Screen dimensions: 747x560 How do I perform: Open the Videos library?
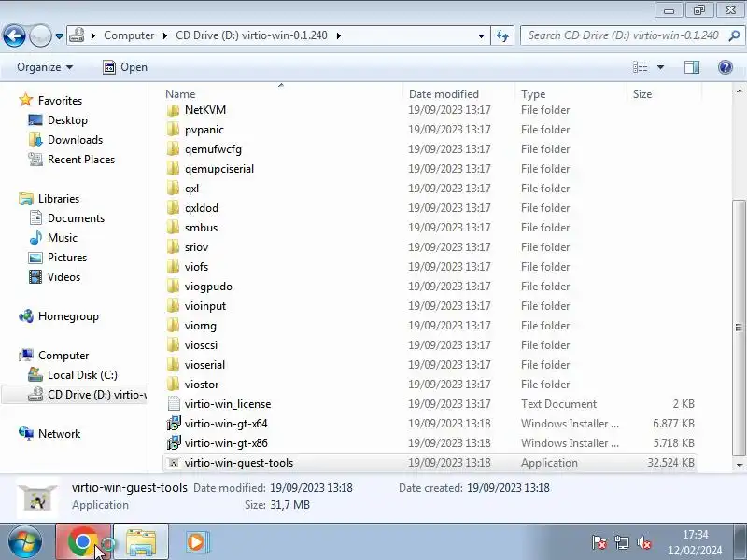pos(63,276)
